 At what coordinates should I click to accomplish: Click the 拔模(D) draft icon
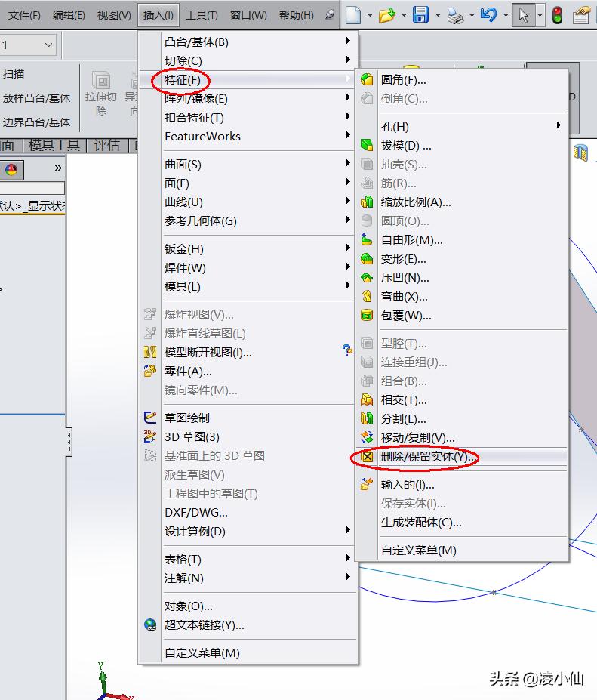(367, 145)
